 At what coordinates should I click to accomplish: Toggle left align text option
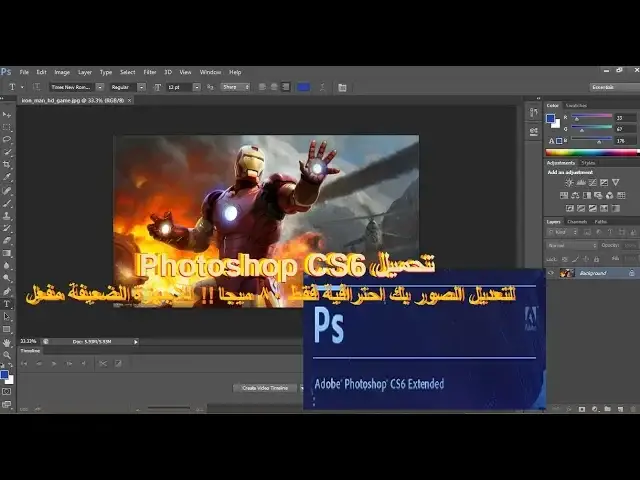tap(262, 87)
